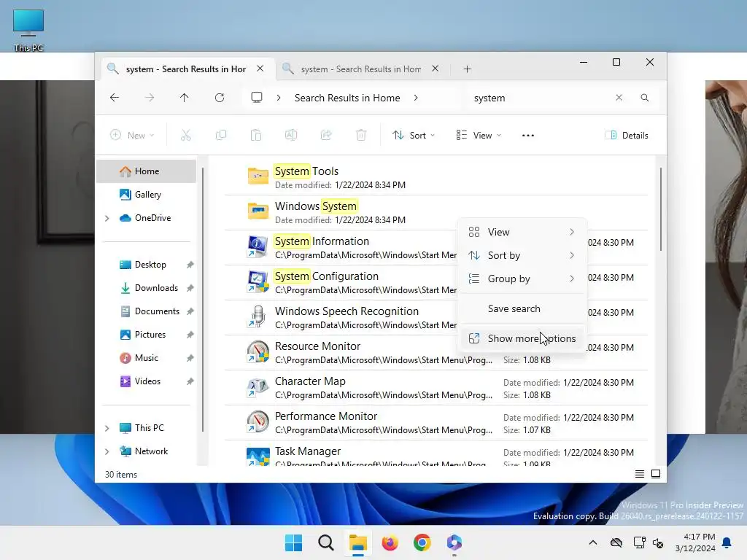Select the Character Map icon
Image resolution: width=747 pixels, height=560 pixels.
(258, 387)
